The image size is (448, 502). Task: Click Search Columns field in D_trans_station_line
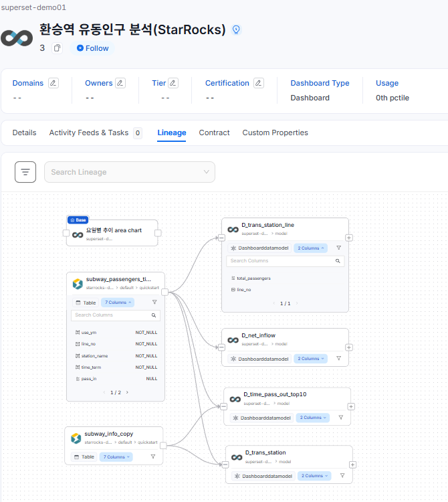point(286,261)
